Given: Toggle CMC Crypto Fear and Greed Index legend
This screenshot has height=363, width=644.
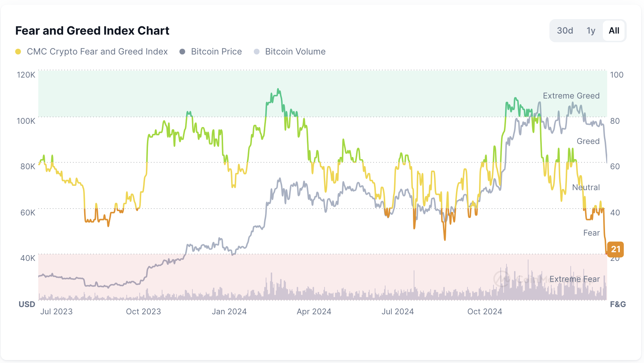Looking at the screenshot, I should (92, 52).
